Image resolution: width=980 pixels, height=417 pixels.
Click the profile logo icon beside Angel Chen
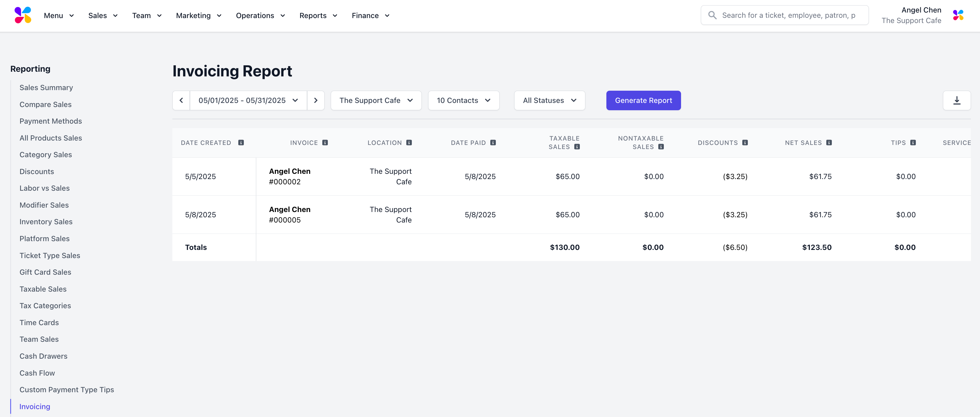pos(958,15)
